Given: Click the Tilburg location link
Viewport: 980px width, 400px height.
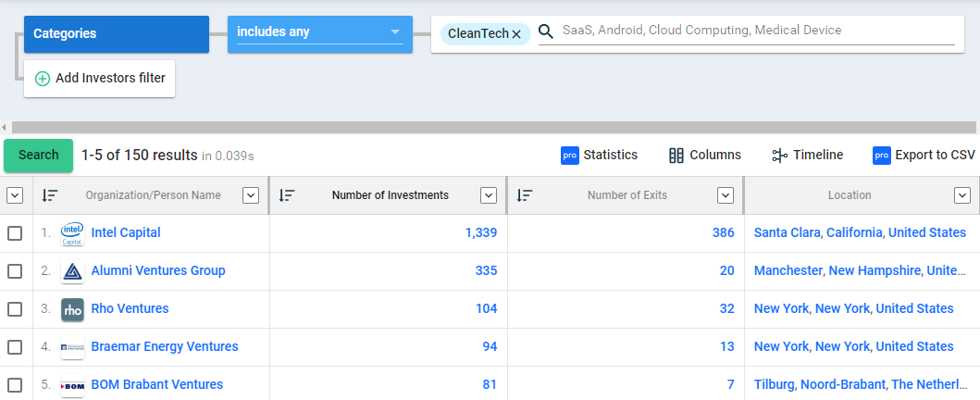Looking at the screenshot, I should [775, 384].
